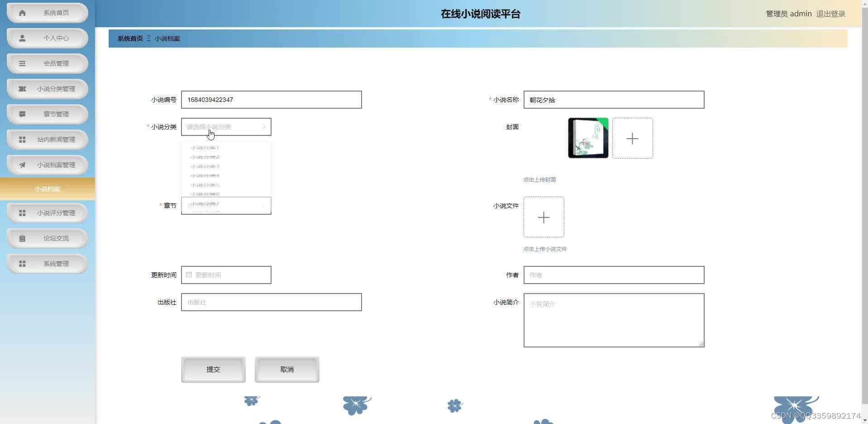Open the 小说分类管理 sidebar menu
The width and height of the screenshot is (868, 424).
pyautogui.click(x=48, y=89)
